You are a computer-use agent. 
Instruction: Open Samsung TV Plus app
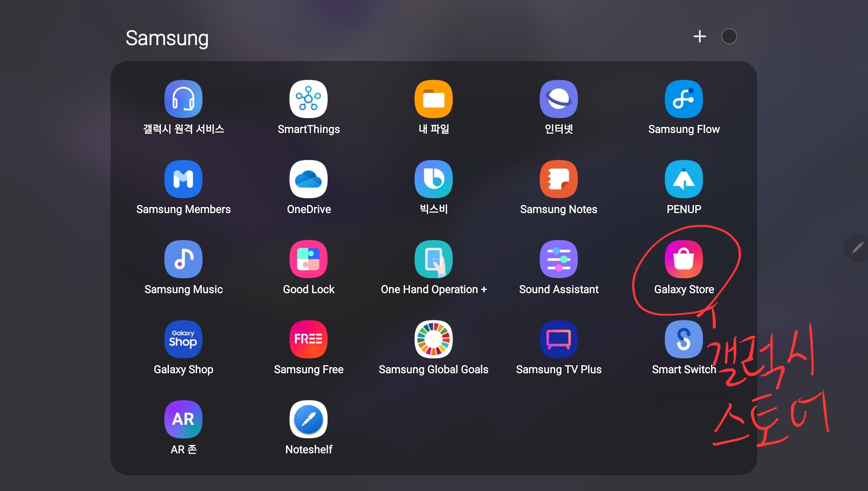pyautogui.click(x=558, y=339)
